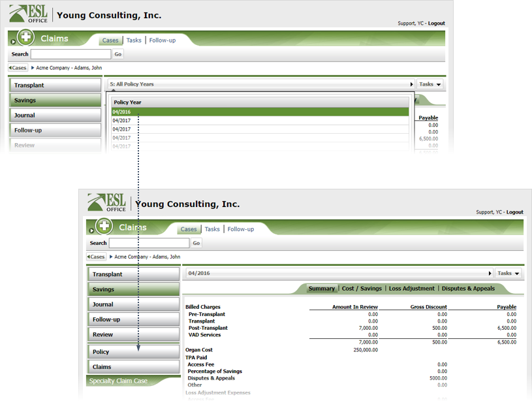Click the ESL Office logo in lower header
The height and width of the screenshot is (401, 532).
(108, 202)
